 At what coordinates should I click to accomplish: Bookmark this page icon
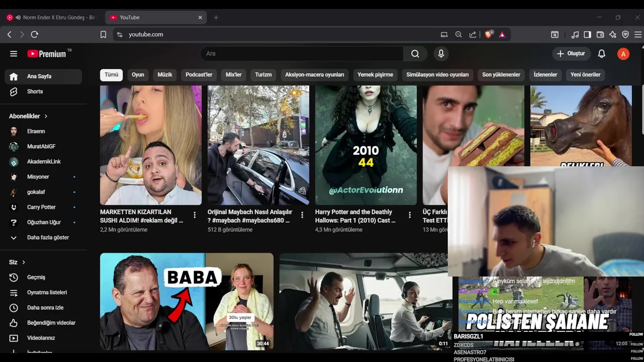coord(103,35)
